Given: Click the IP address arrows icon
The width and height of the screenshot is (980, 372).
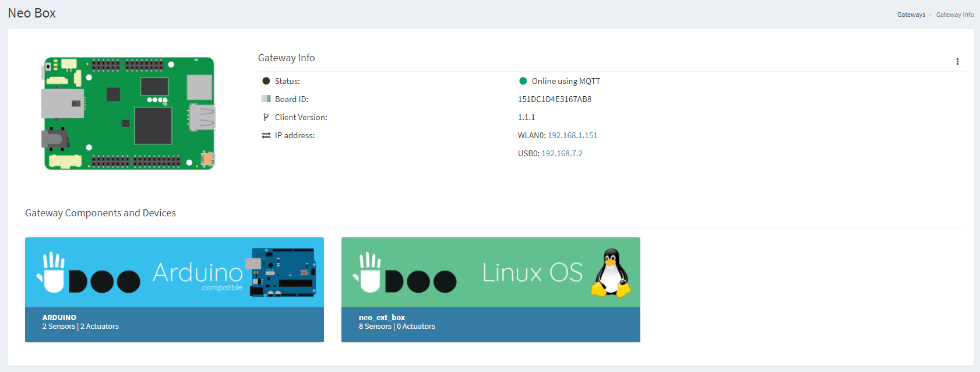Looking at the screenshot, I should point(266,135).
